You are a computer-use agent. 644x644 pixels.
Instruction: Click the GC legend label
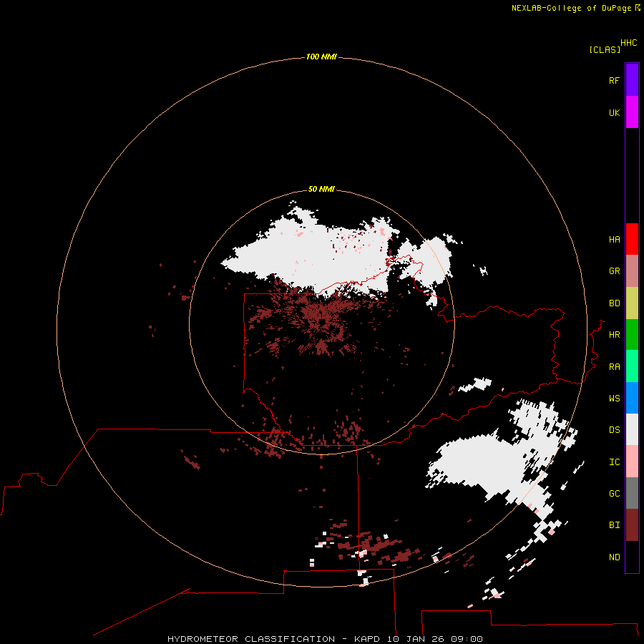point(614,494)
